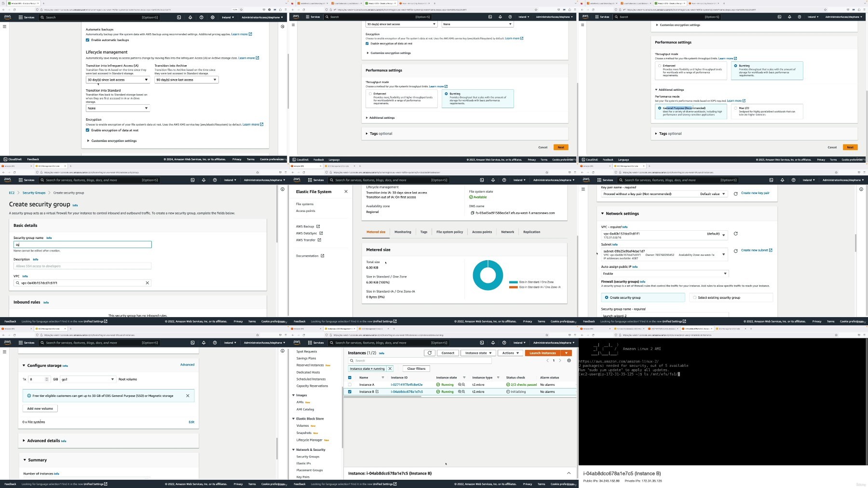
Task: Close the Elastic File System side panel
Action: coord(346,192)
